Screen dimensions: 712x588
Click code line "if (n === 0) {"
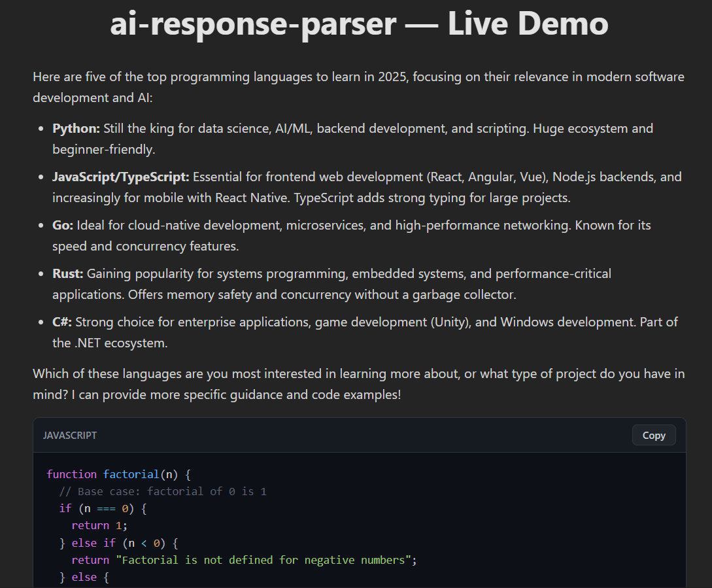click(103, 508)
